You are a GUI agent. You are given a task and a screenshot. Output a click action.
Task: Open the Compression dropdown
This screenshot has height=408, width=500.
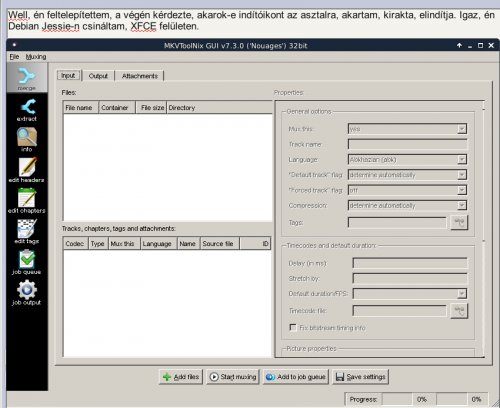click(407, 206)
